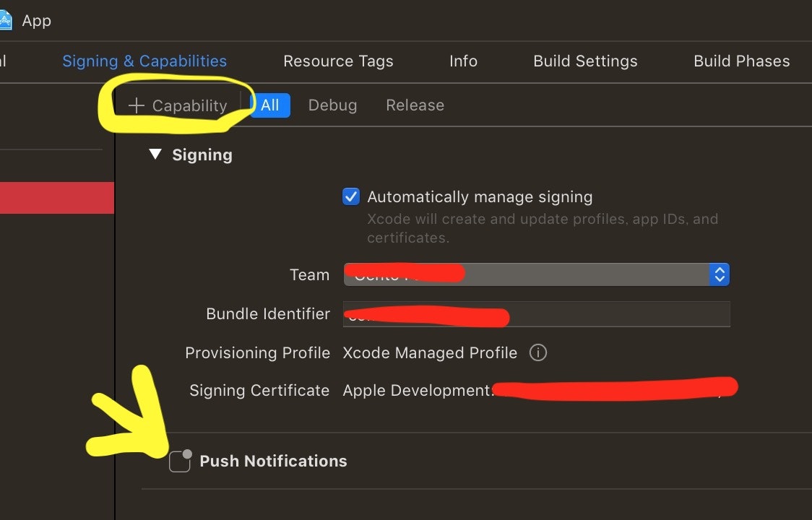The width and height of the screenshot is (812, 520).
Task: Uncheck Automatically manage signing
Action: [351, 197]
